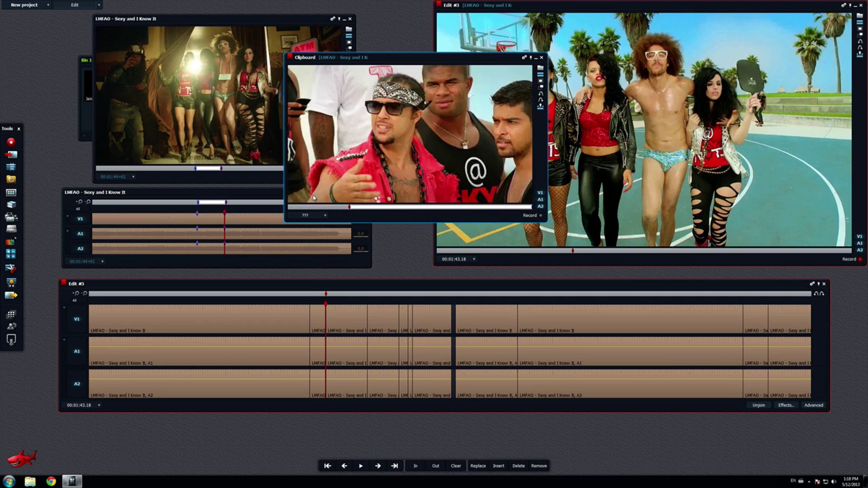Open the blue calculator tool
Viewport: 868px width, 488px height.
[x=11, y=254]
